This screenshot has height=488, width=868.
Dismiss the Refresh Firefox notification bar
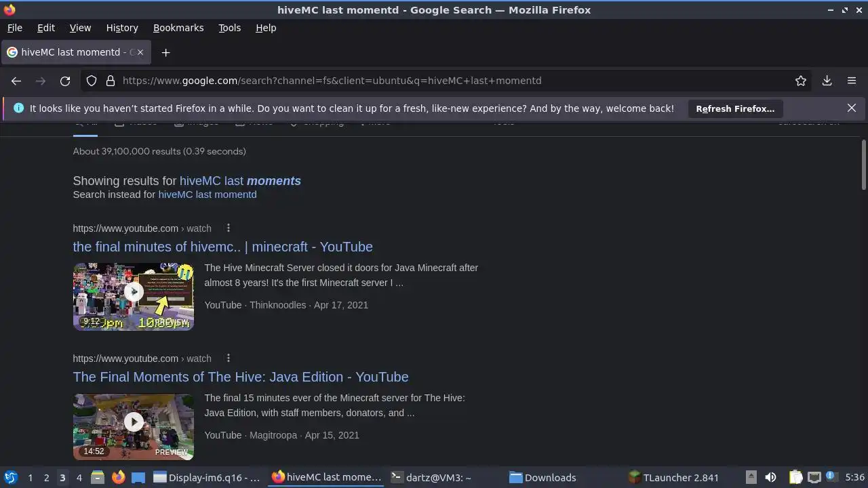point(852,108)
